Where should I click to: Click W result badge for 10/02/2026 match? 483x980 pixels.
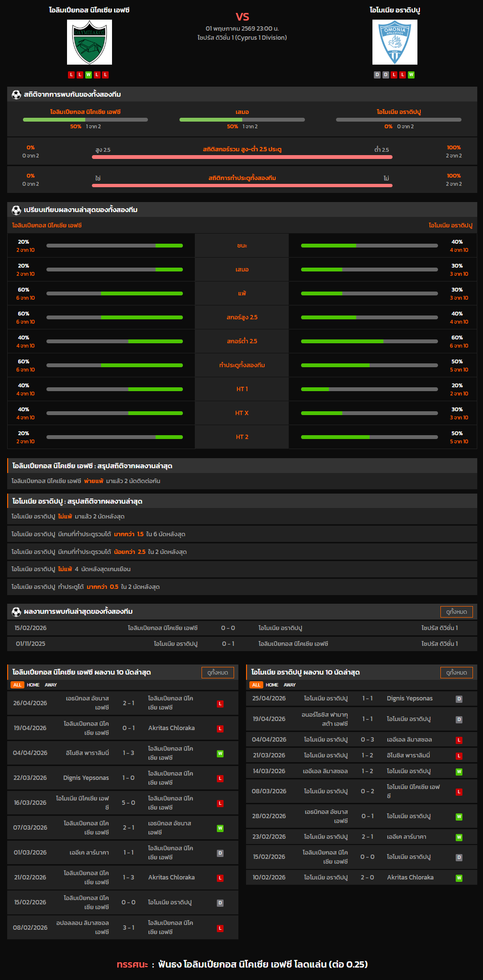[459, 878]
